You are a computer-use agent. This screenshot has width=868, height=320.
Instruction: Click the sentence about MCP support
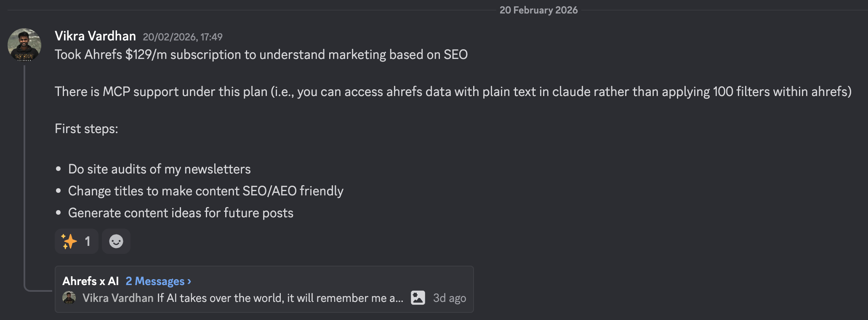coord(453,92)
